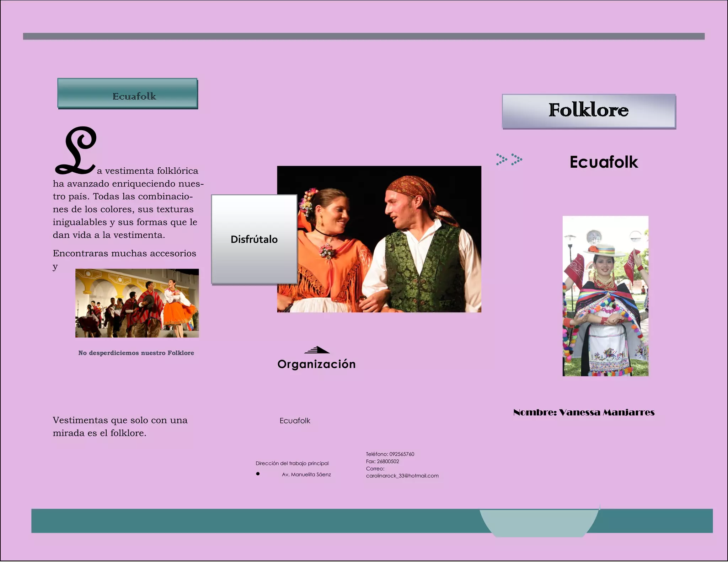Viewport: 728px width, 562px height.
Task: Click the bullet point before Av. Manuelita Sáenz
Action: [x=258, y=474]
